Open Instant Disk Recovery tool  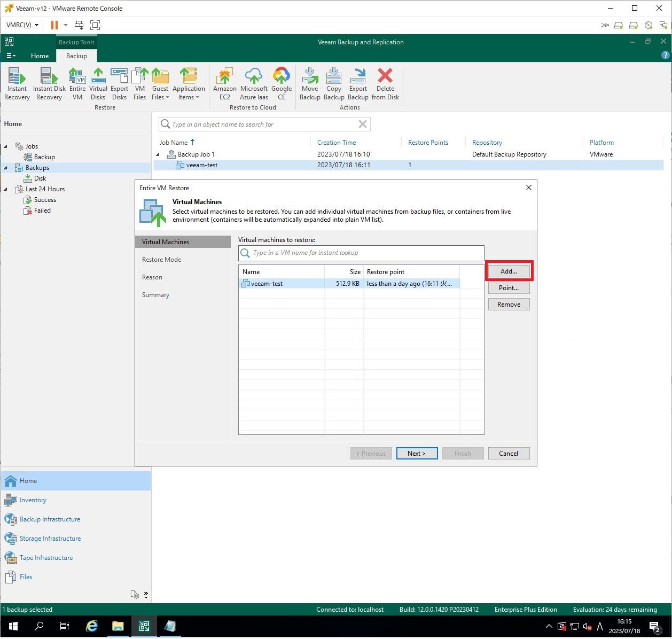pyautogui.click(x=49, y=84)
